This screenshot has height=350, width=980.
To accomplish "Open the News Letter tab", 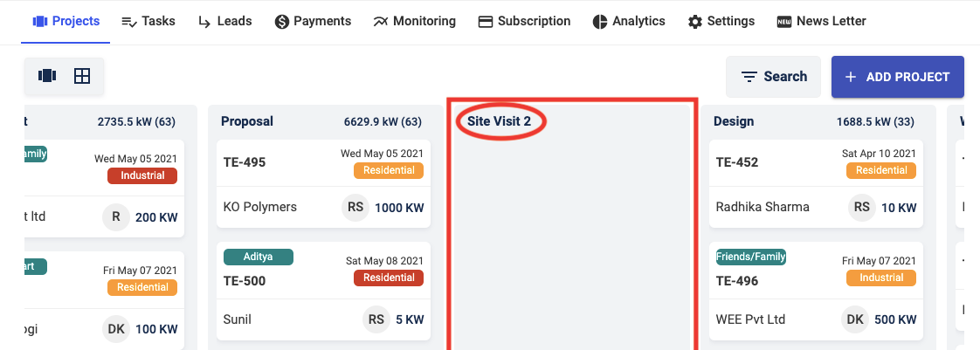I will (x=821, y=21).
